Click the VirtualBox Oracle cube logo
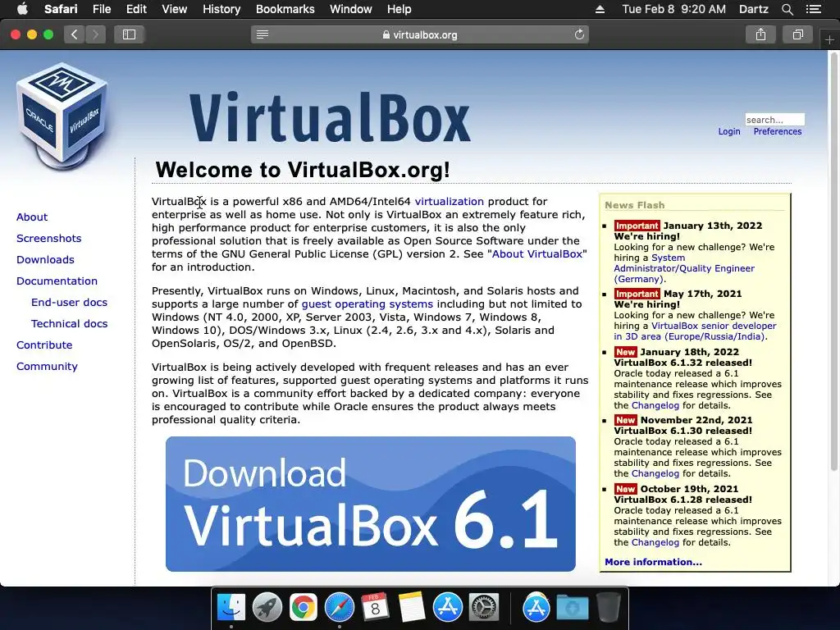Viewport: 840px width, 630px height. click(62, 116)
